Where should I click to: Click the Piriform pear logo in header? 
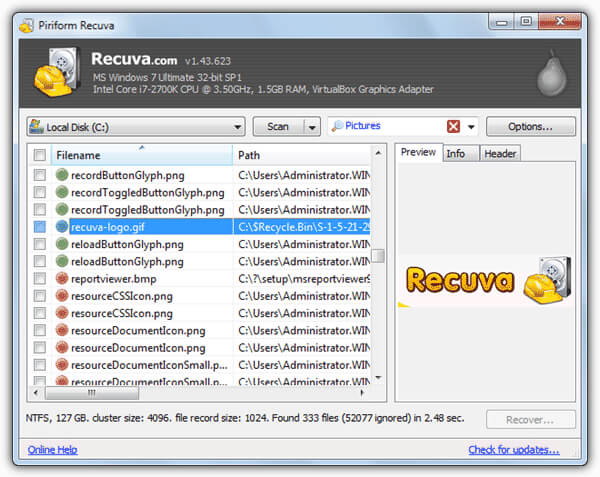[551, 73]
